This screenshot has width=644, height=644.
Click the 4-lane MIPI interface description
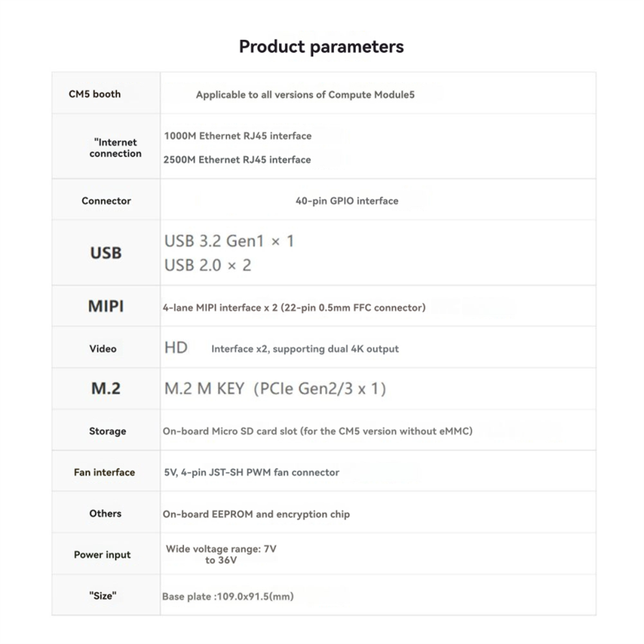(x=294, y=308)
